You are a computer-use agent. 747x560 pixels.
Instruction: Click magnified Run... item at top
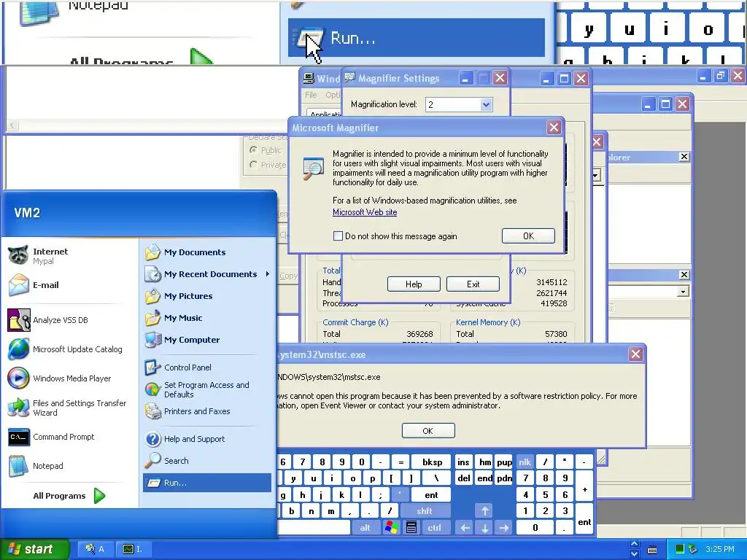tap(417, 38)
